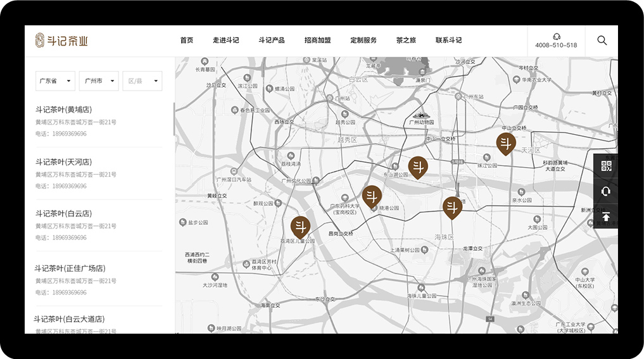The image size is (644, 359).
Task: Open the 斗记产品 menu item
Action: coord(271,41)
